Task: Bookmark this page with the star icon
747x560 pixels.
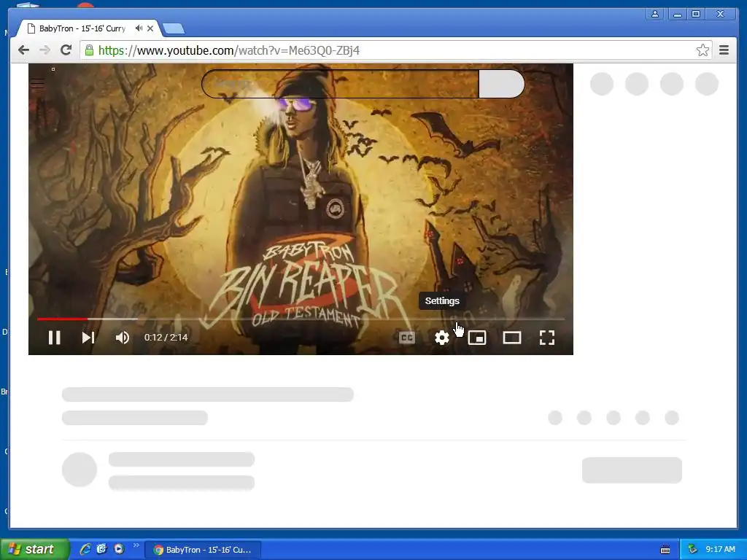Action: click(703, 50)
